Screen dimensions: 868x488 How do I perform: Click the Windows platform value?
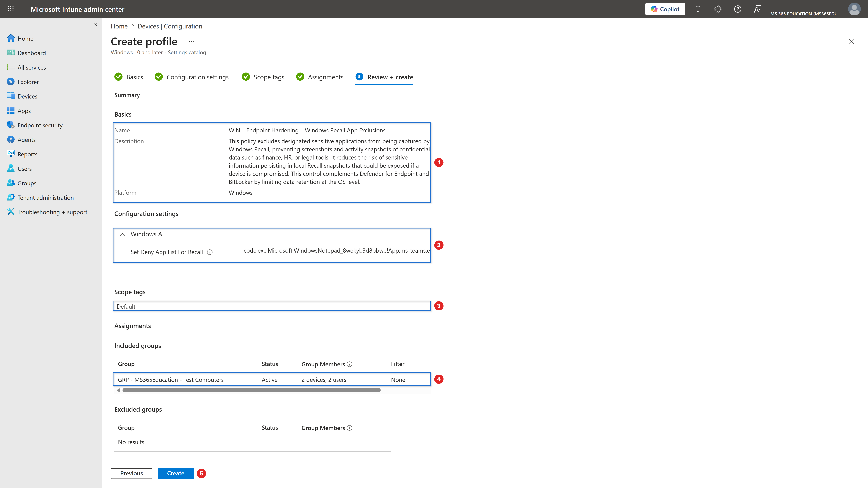(241, 193)
